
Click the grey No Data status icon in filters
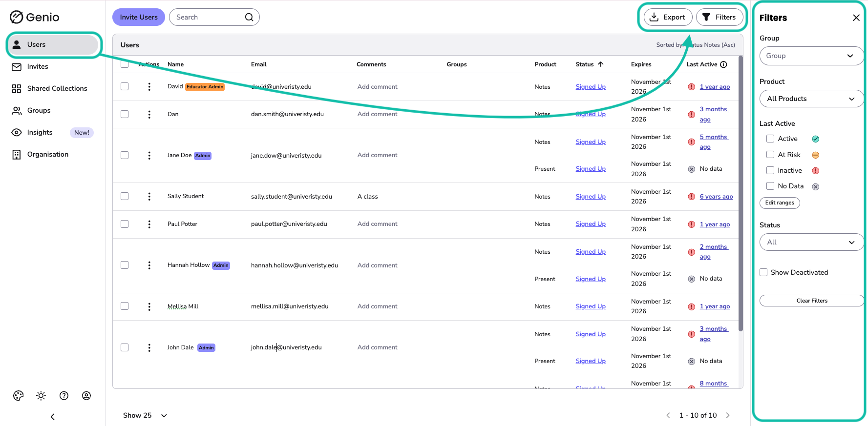[816, 186]
